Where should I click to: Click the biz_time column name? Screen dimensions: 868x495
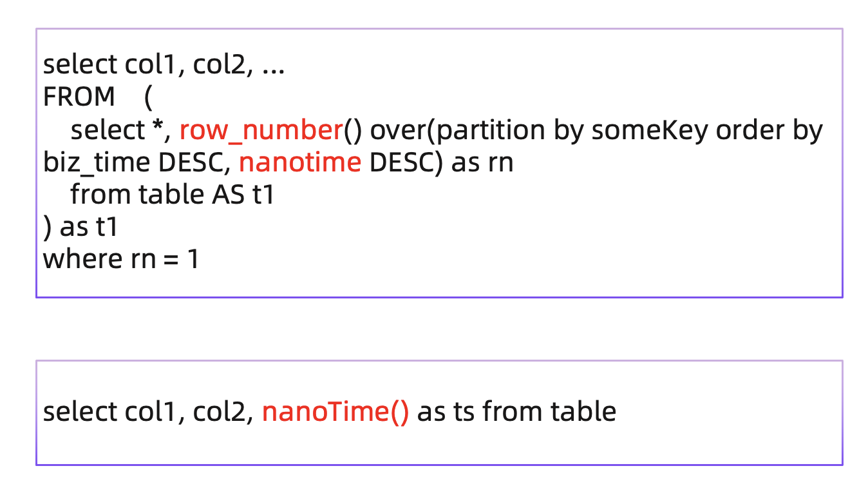(x=96, y=163)
